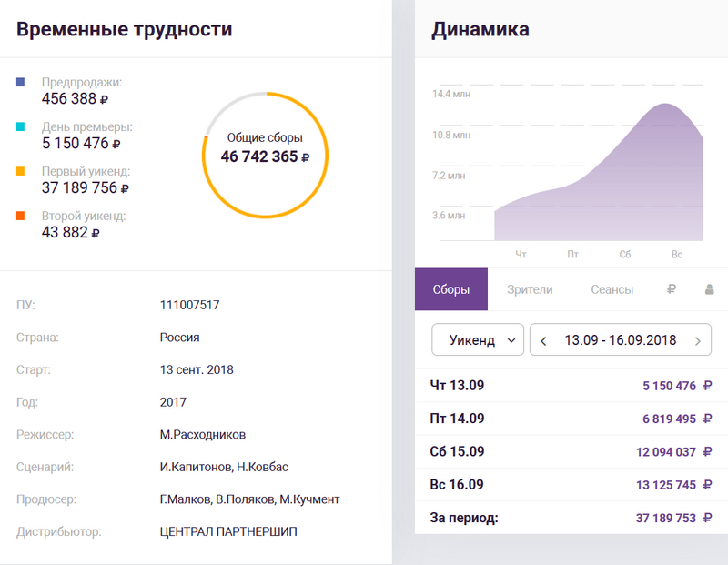Open director М.Расходников
The width and height of the screenshot is (728, 565).
point(202,434)
